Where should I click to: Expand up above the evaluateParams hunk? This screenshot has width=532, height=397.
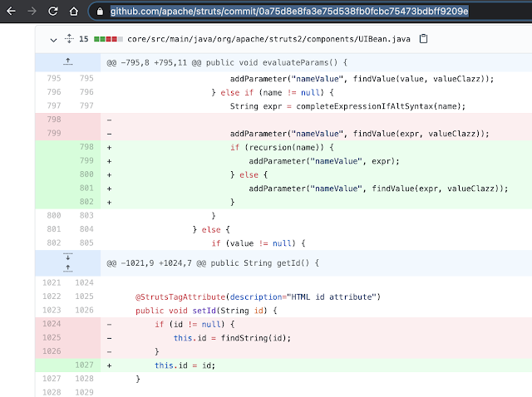pos(68,61)
